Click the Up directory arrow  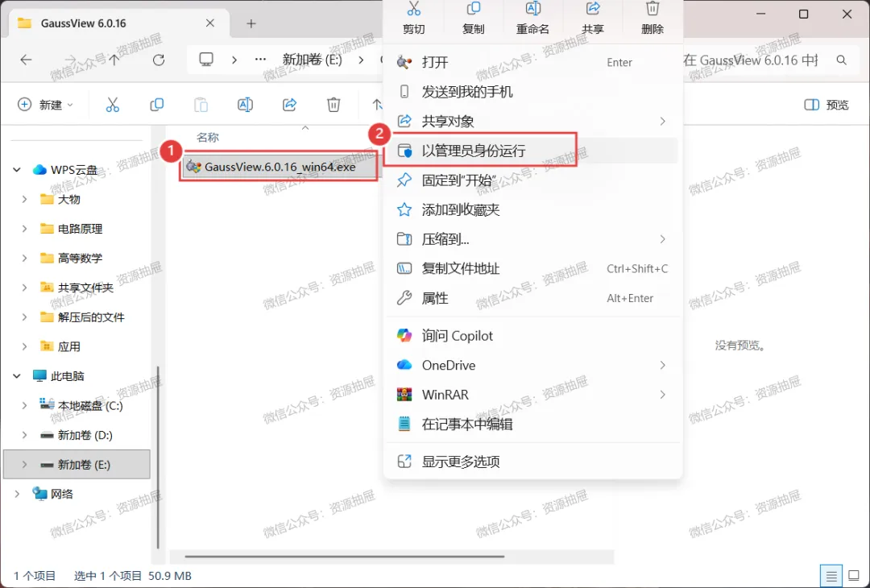[x=114, y=60]
